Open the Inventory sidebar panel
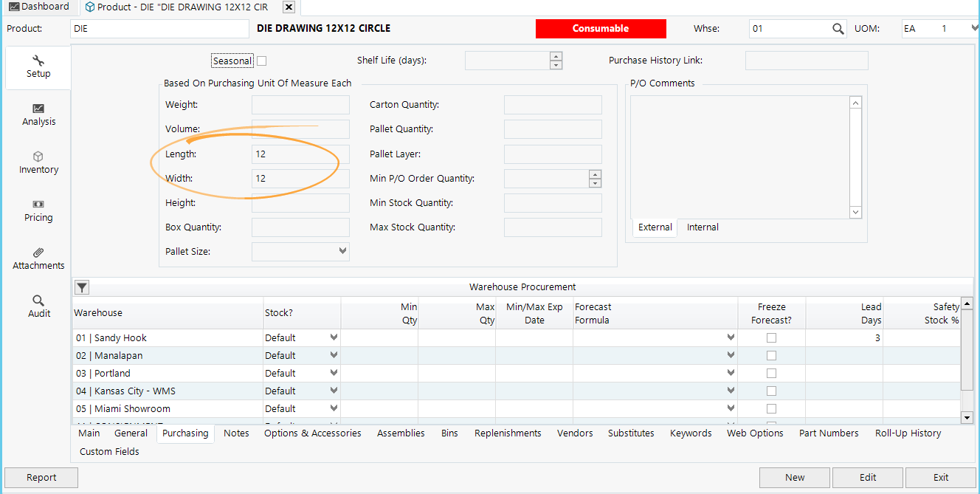 tap(38, 162)
